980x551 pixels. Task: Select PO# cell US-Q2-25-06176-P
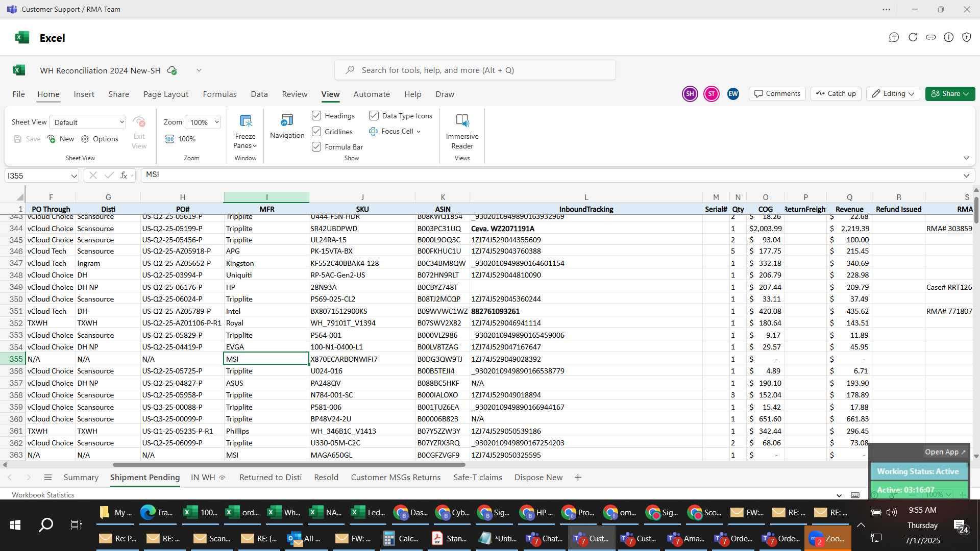[x=182, y=287]
